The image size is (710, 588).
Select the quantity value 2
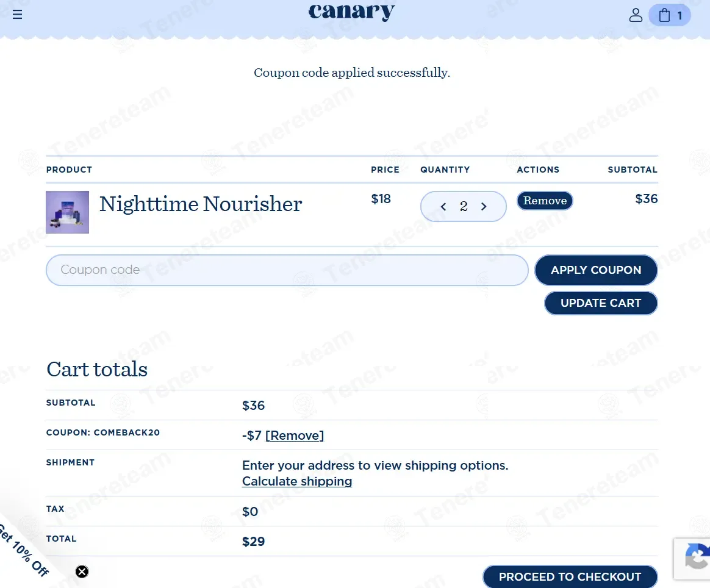(x=464, y=207)
